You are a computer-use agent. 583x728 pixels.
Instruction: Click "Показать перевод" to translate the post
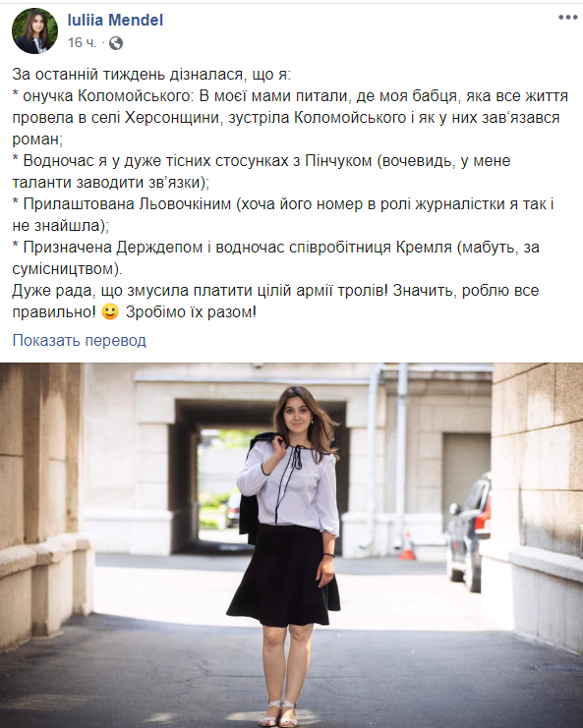80,340
